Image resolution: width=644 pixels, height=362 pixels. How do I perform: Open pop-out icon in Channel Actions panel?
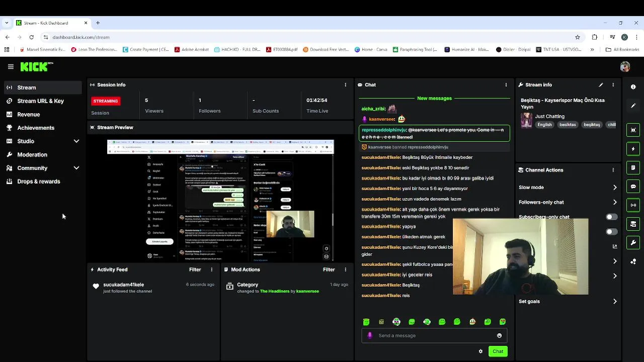coord(615,246)
